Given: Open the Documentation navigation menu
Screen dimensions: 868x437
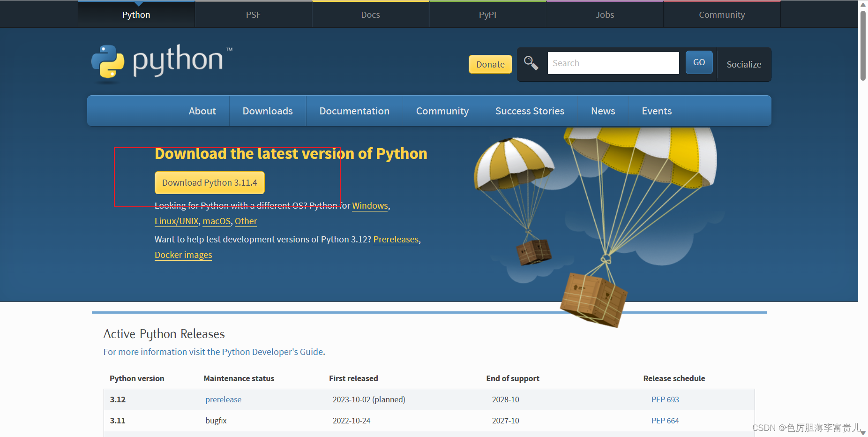Looking at the screenshot, I should (x=354, y=111).
